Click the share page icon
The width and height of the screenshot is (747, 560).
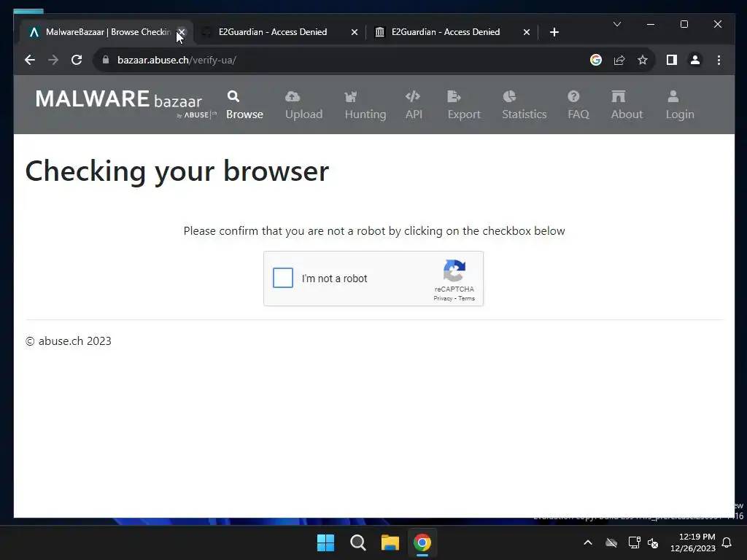pyautogui.click(x=619, y=60)
